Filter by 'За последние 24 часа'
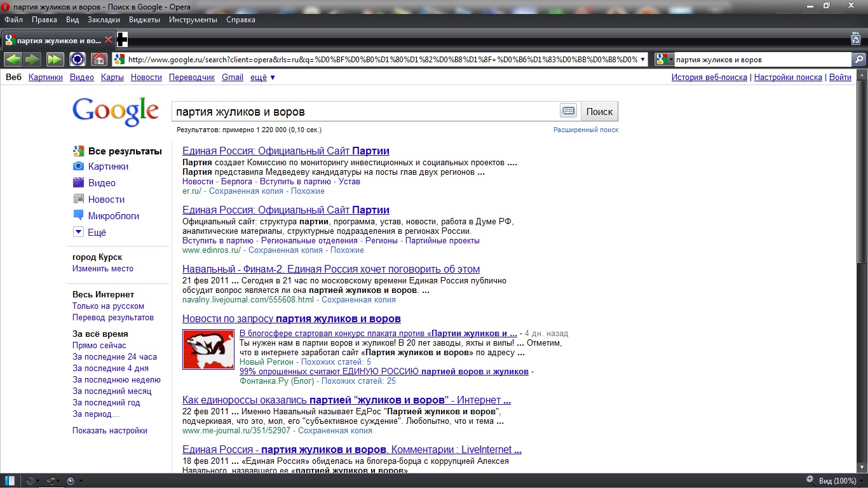Screen dimensions: 868x488 click(x=114, y=357)
